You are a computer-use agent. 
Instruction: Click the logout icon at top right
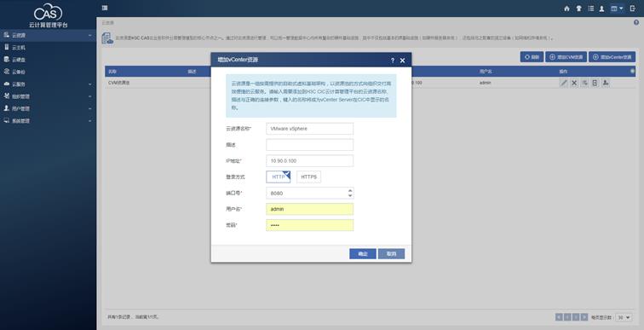[632, 9]
